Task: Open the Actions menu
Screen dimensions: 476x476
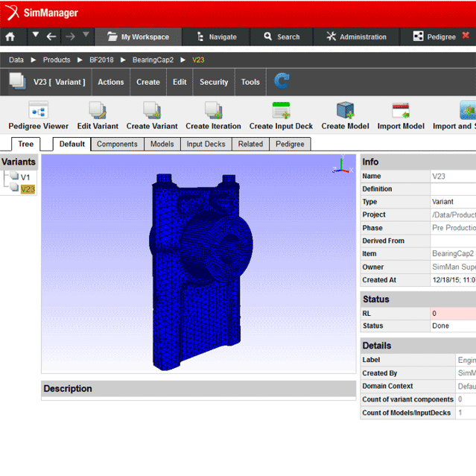Action: coord(111,82)
